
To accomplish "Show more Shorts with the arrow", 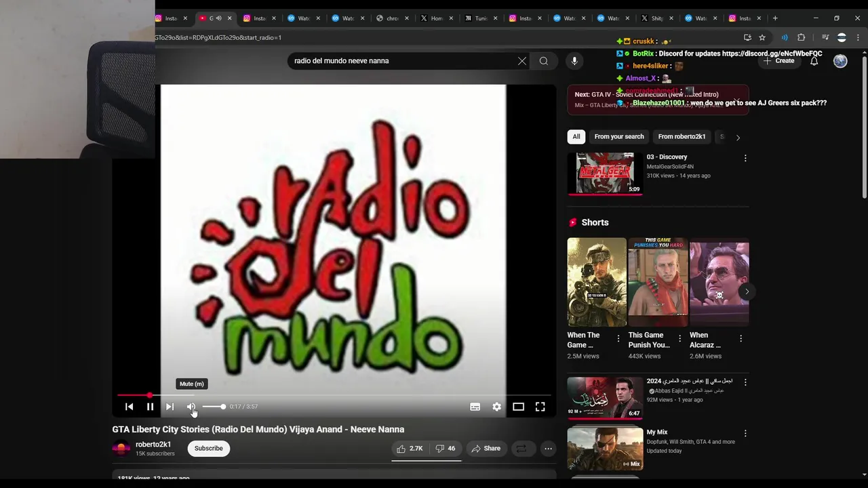I will click(x=747, y=291).
